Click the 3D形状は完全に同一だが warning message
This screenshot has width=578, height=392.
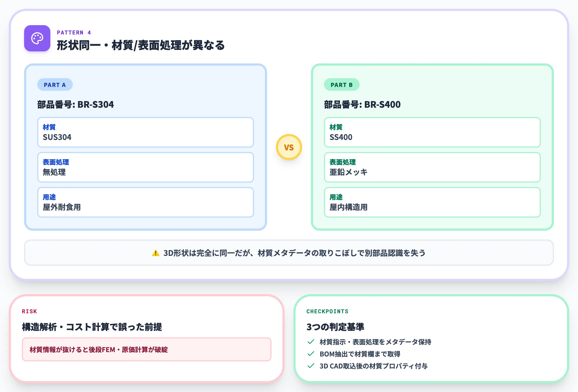289,253
